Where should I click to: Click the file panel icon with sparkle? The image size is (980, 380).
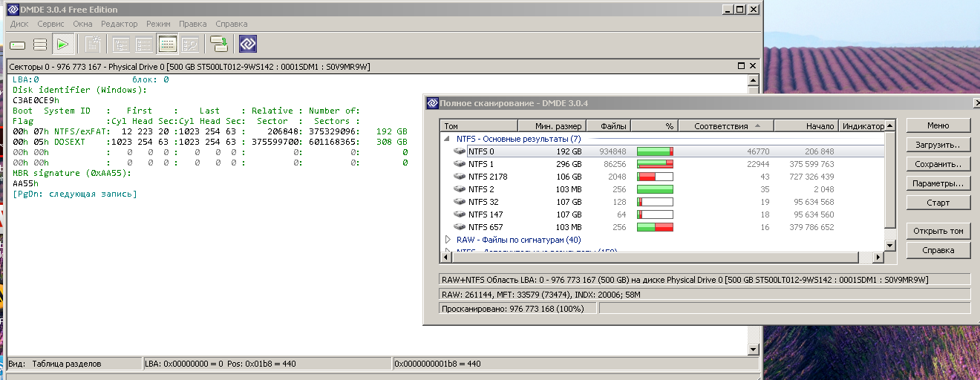click(93, 45)
